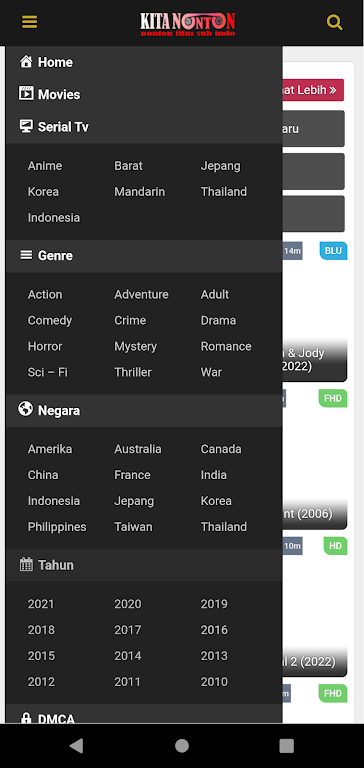Select Drama genre

218,320
